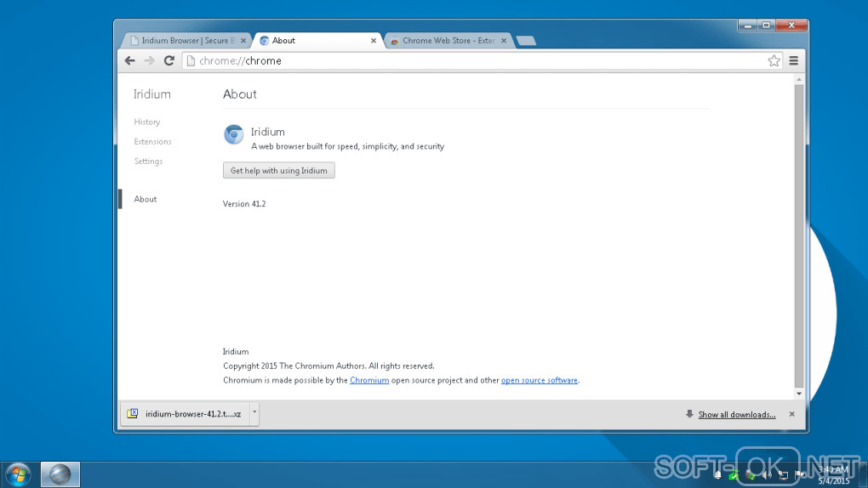Open the hamburger menu icon
868x488 pixels.
coord(794,61)
